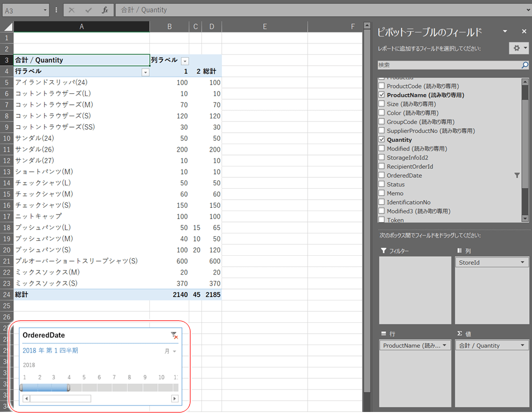The image size is (532, 416).
Task: Select total cell 2140 in row 24
Action: coord(169,295)
